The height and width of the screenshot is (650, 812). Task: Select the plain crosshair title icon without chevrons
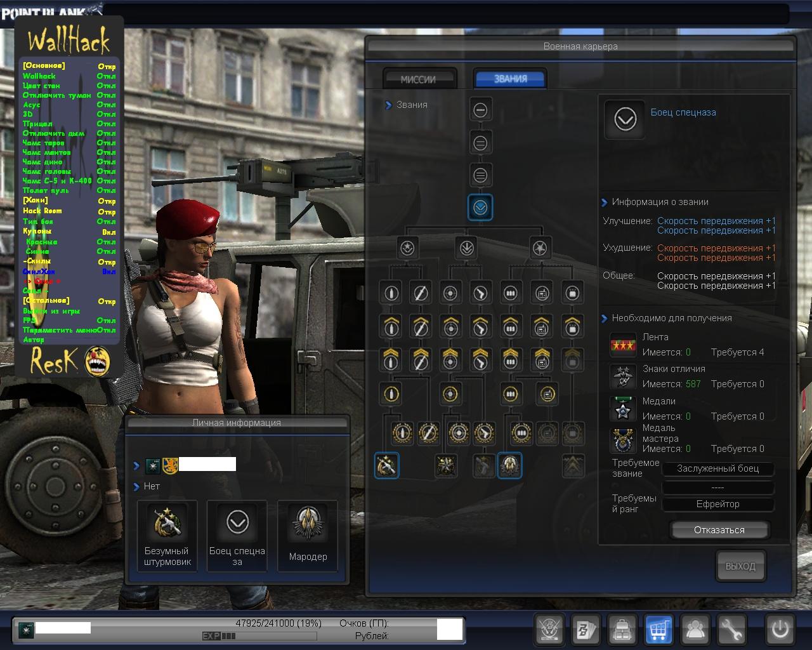click(x=450, y=293)
